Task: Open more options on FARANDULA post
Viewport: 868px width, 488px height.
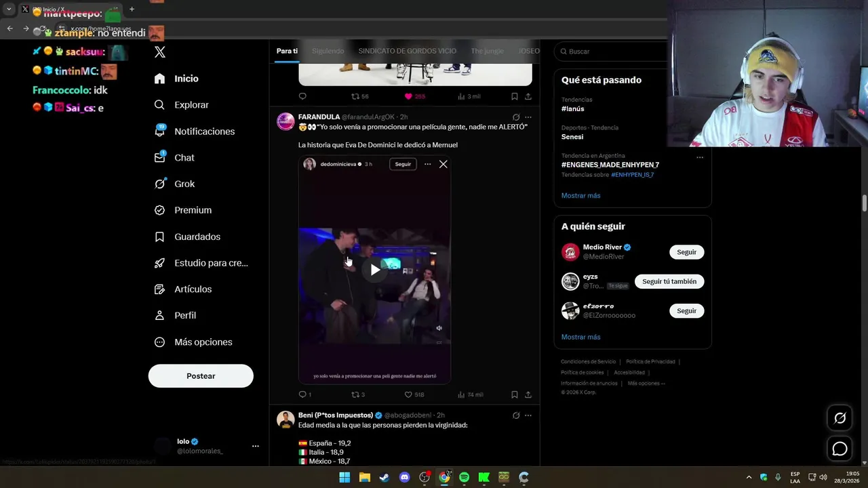Action: (x=528, y=117)
